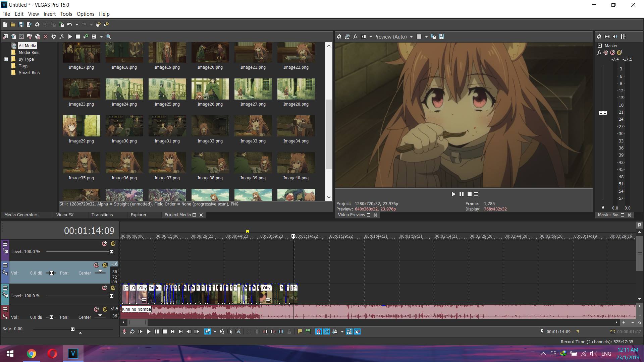This screenshot has height=362, width=644.
Task: Open the Project Media Views dropdown arrow
Action: pos(101,37)
